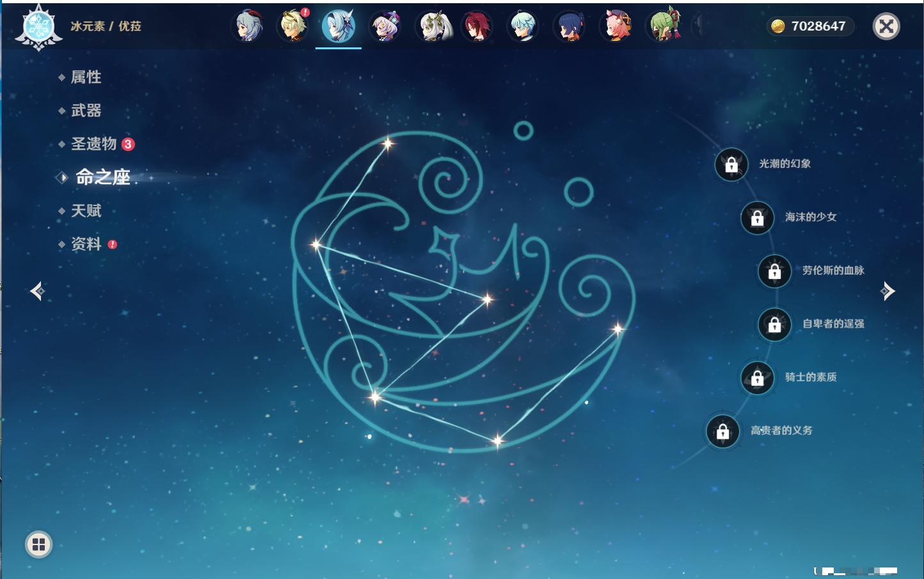Open the four-square grid menu button
This screenshot has height=579, width=924.
coord(38,544)
